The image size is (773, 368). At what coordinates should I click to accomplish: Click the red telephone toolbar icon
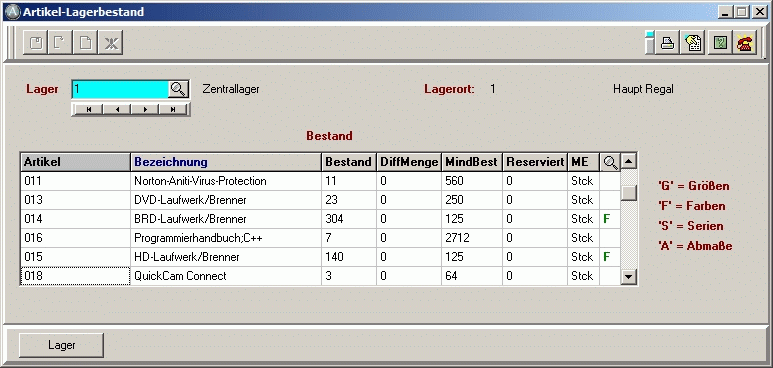744,43
